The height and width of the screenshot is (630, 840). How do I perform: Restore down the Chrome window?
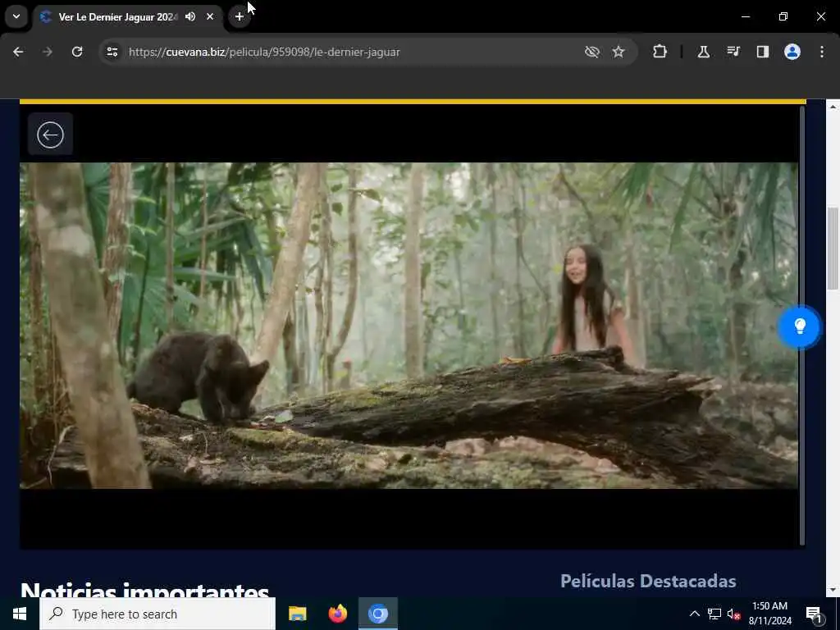click(x=783, y=16)
